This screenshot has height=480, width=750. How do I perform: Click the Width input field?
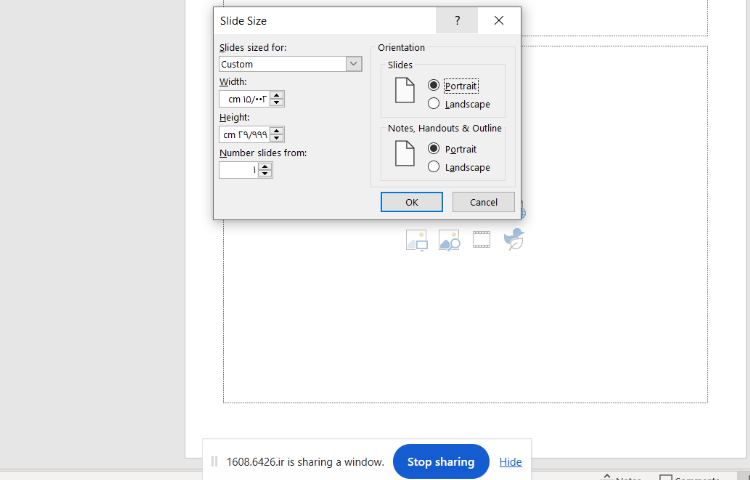244,99
